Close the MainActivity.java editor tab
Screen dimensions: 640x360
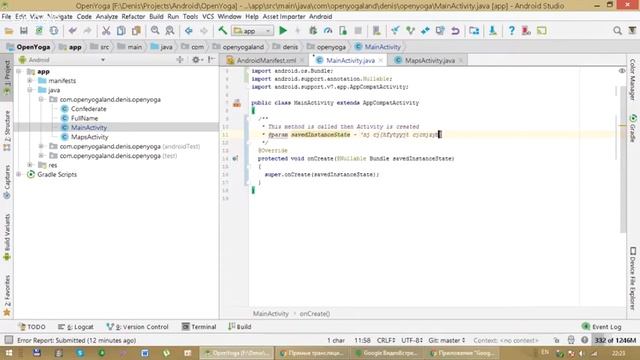(x=381, y=60)
